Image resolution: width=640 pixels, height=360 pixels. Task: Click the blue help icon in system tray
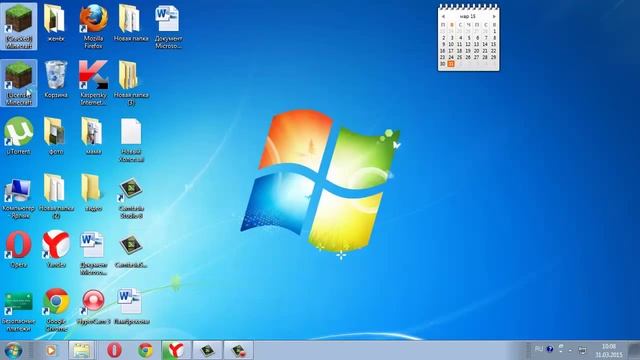point(550,349)
